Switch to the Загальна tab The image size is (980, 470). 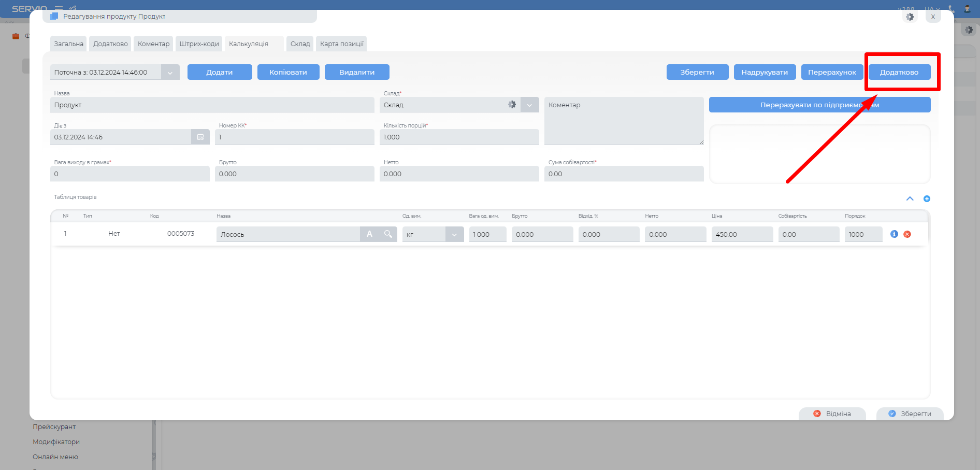tap(68, 44)
